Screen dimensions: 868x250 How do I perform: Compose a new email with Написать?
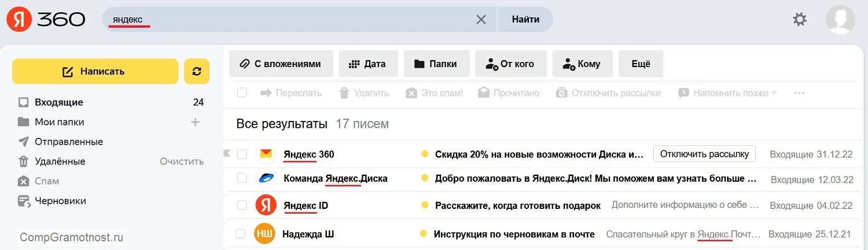click(x=95, y=71)
